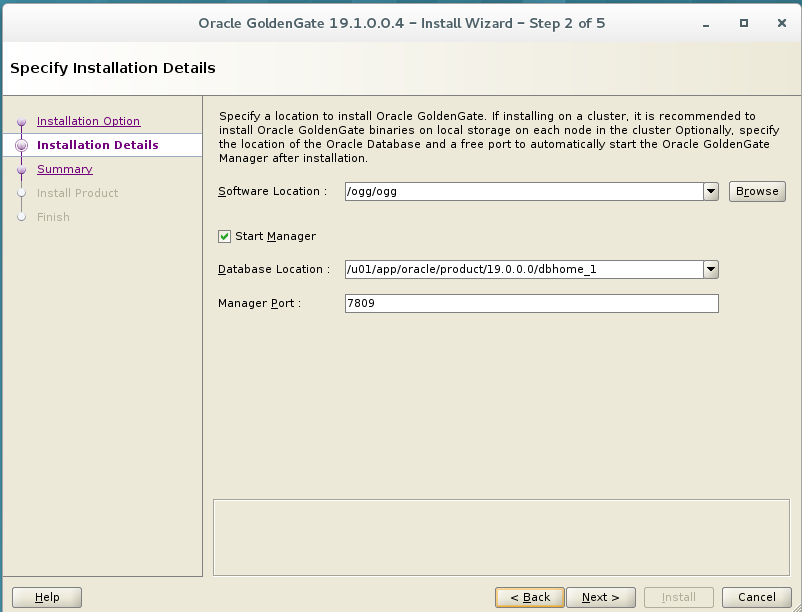Click the Database Location label

(x=274, y=269)
